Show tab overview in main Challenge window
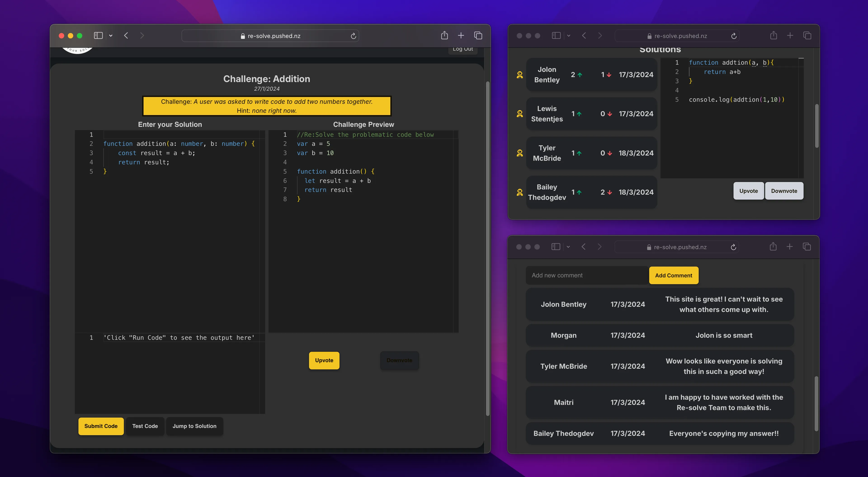 coord(478,35)
